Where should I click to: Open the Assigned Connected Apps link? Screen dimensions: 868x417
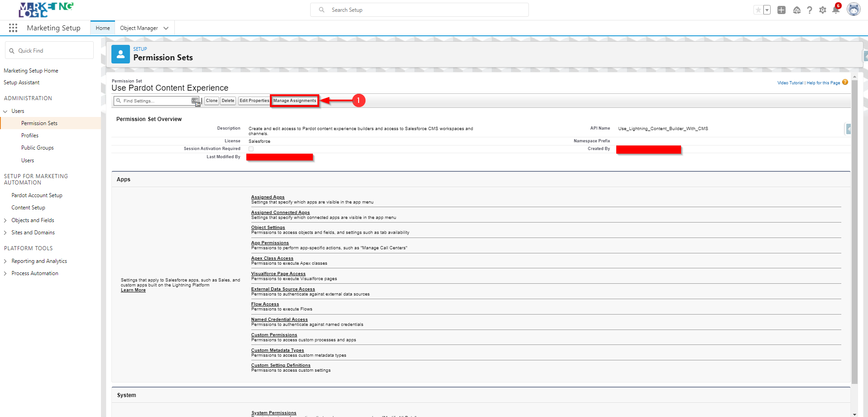281,213
